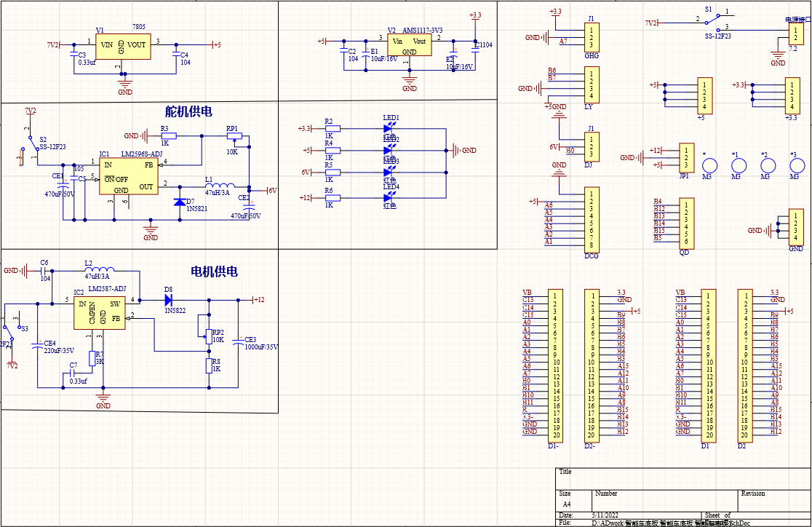Select the 电源接口 2-pin connector
Viewport: 812px width, 527px height.
(796, 34)
